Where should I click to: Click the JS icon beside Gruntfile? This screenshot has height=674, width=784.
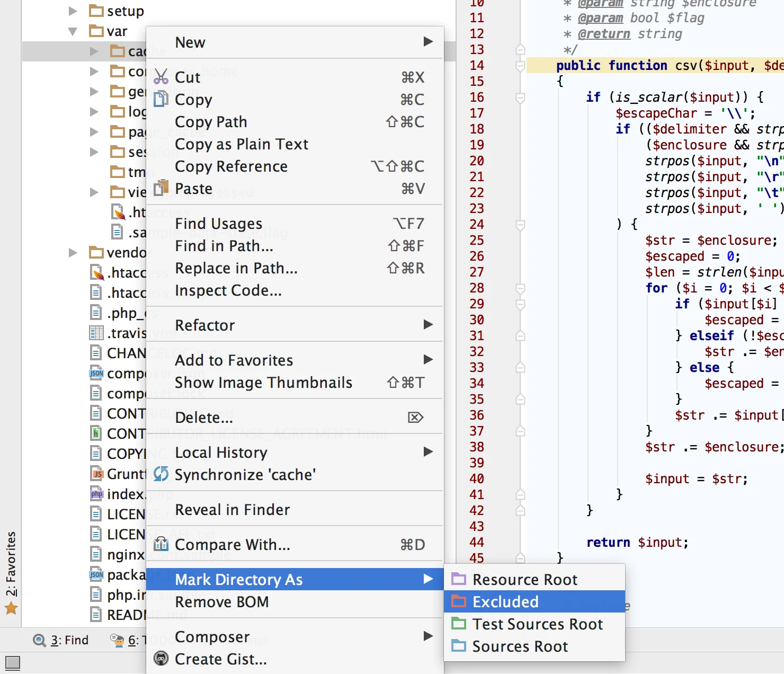tap(96, 473)
